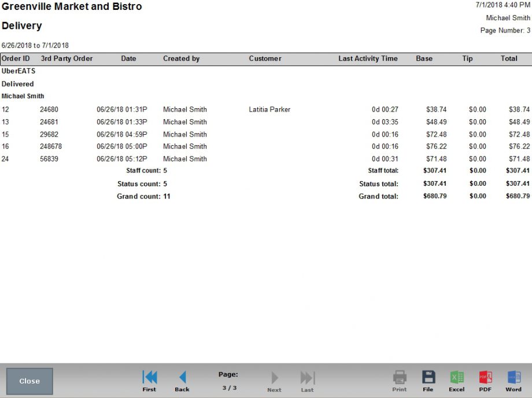Print the Delivery report
This screenshot has height=398, width=532.
[x=399, y=380]
